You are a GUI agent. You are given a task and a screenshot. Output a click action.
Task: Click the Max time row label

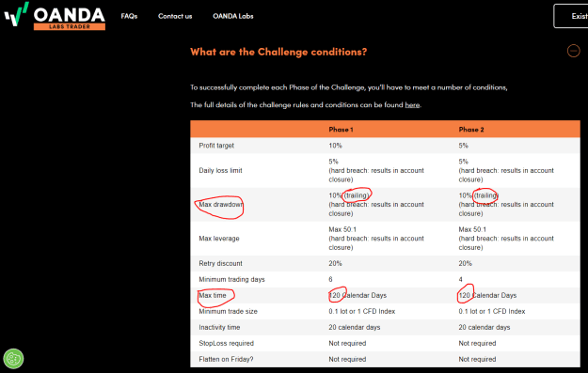(x=213, y=295)
